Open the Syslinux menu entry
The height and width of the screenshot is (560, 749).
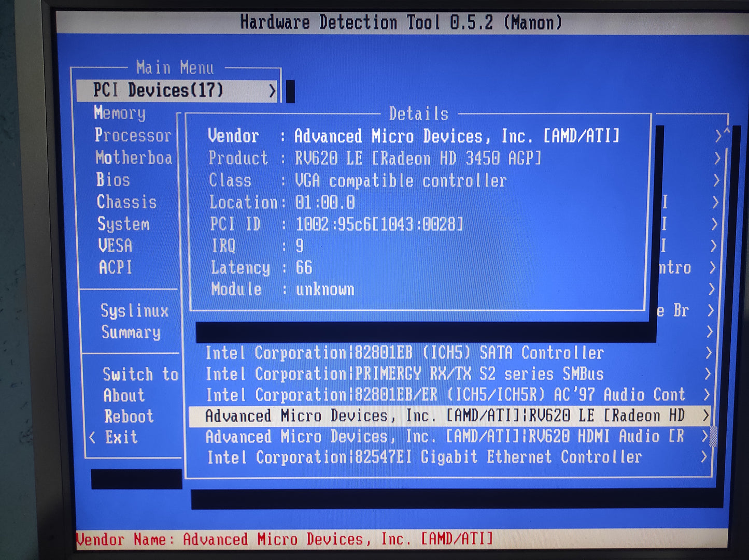click(x=134, y=311)
